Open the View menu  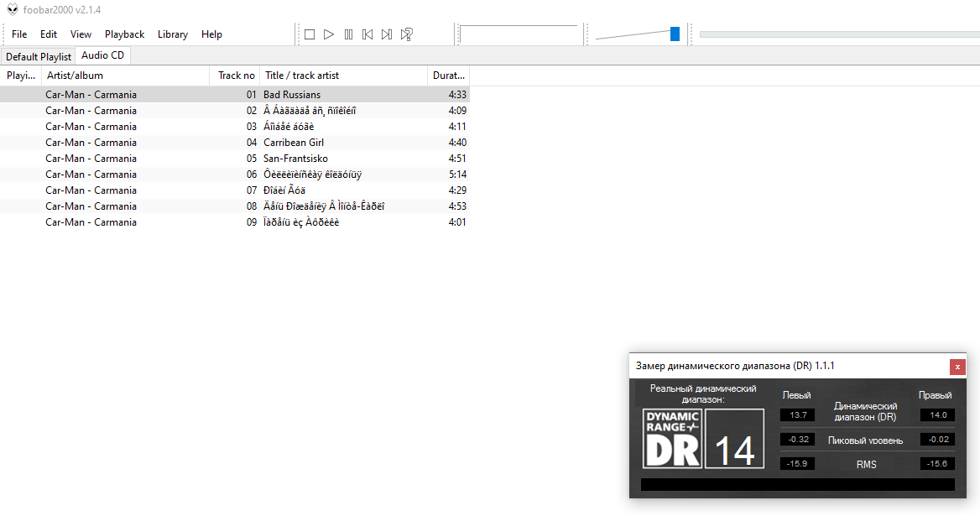(81, 34)
